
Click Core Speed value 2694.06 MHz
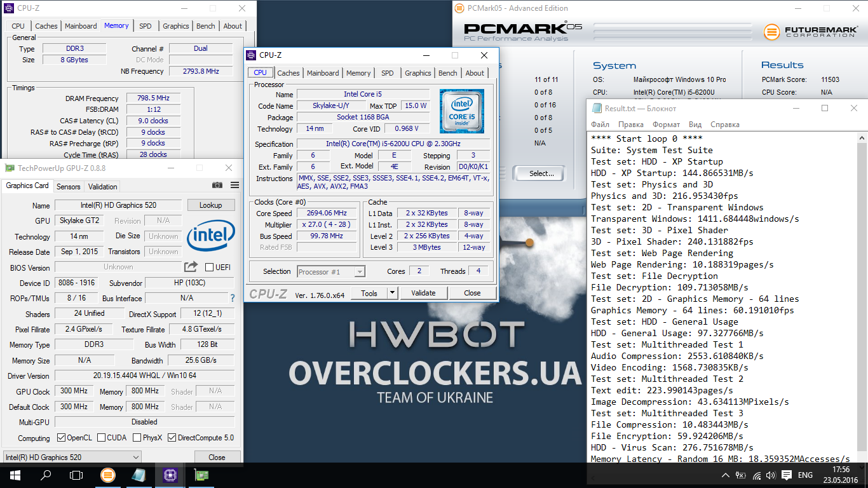tap(327, 213)
